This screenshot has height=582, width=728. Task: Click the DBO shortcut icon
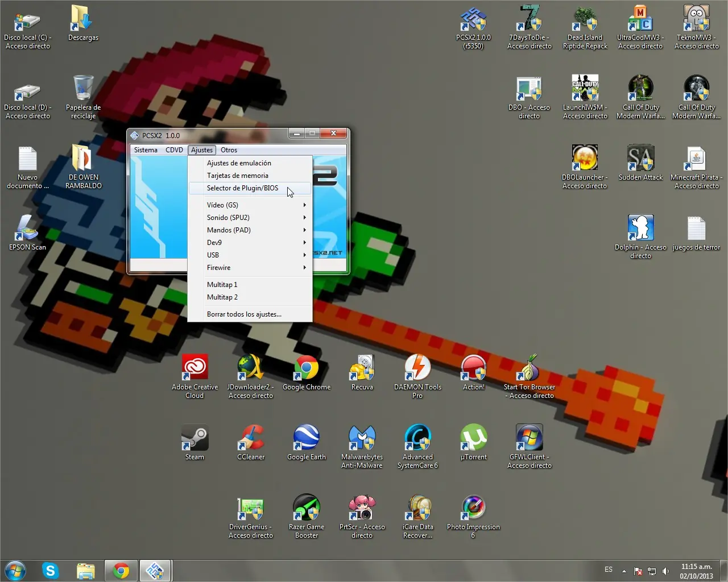(529, 97)
